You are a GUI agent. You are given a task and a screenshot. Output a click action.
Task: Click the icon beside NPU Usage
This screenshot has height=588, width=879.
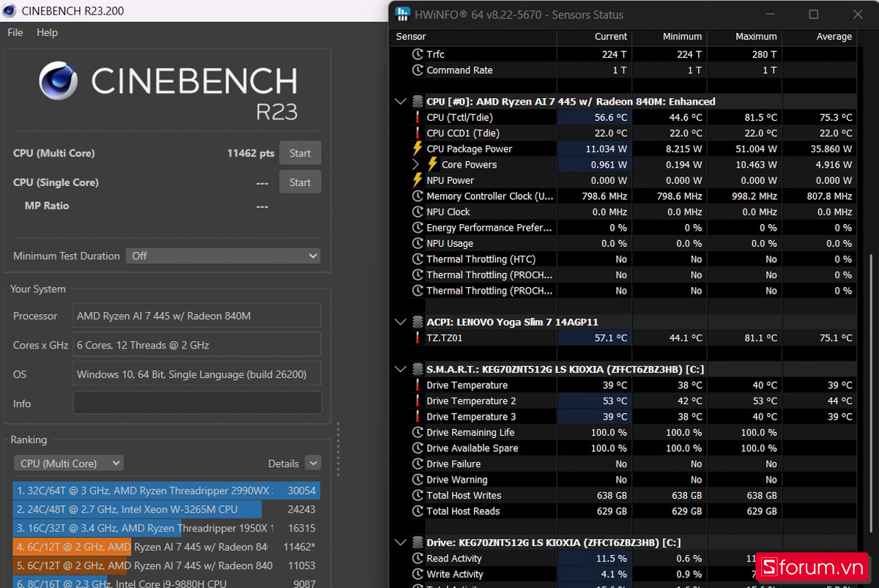[418, 243]
